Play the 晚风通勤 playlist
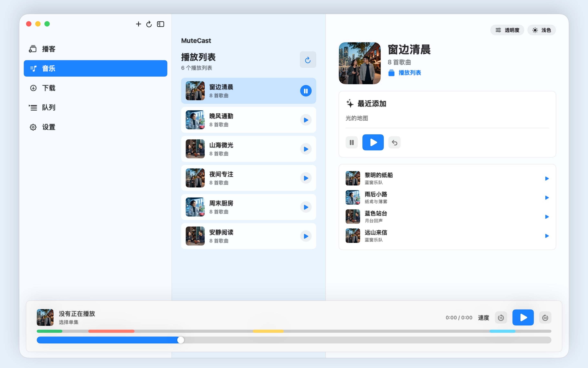 tap(306, 120)
